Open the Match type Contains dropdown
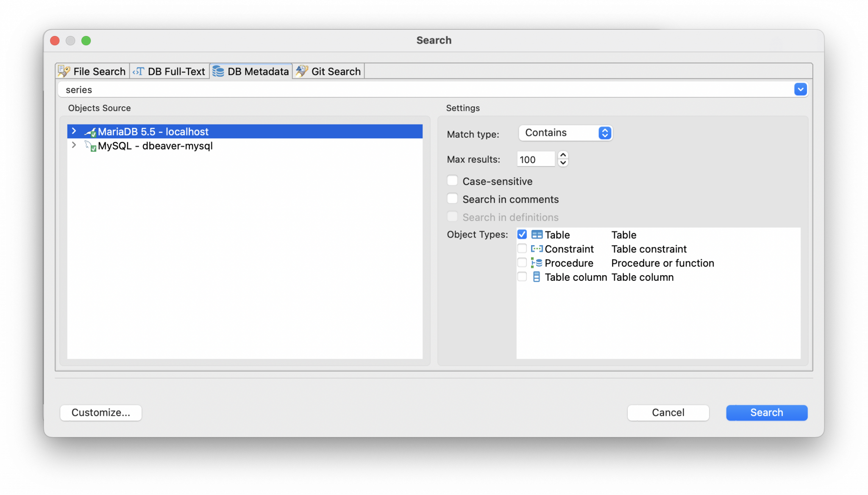This screenshot has height=495, width=868. (x=565, y=133)
